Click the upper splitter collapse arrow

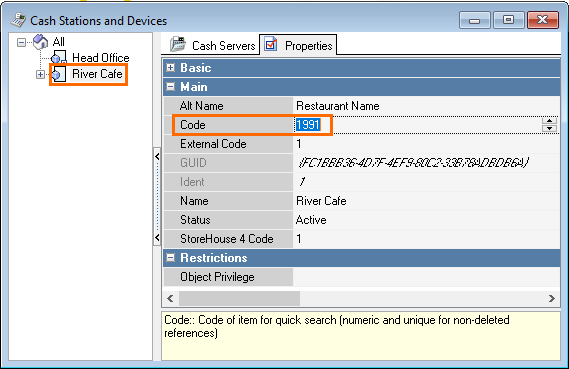tap(157, 156)
